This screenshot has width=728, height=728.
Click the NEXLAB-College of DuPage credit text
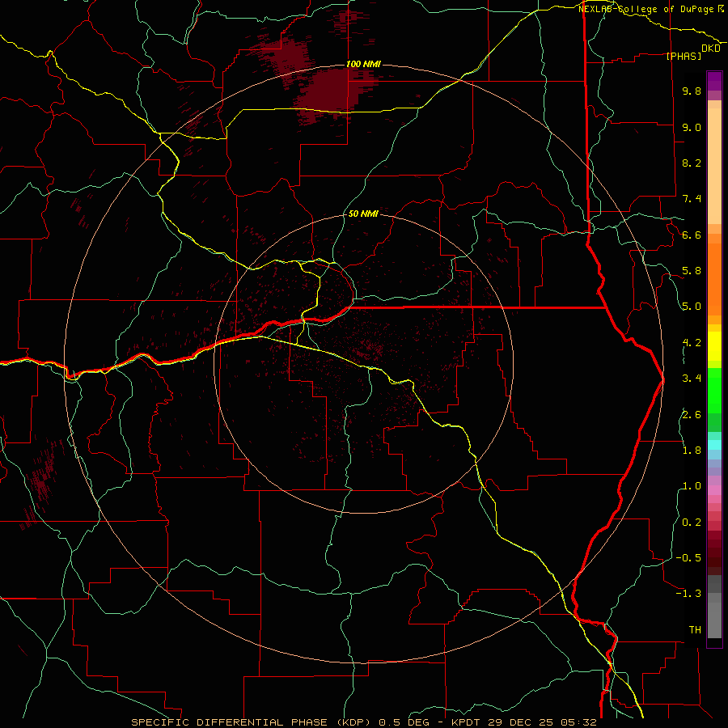pyautogui.click(x=645, y=9)
